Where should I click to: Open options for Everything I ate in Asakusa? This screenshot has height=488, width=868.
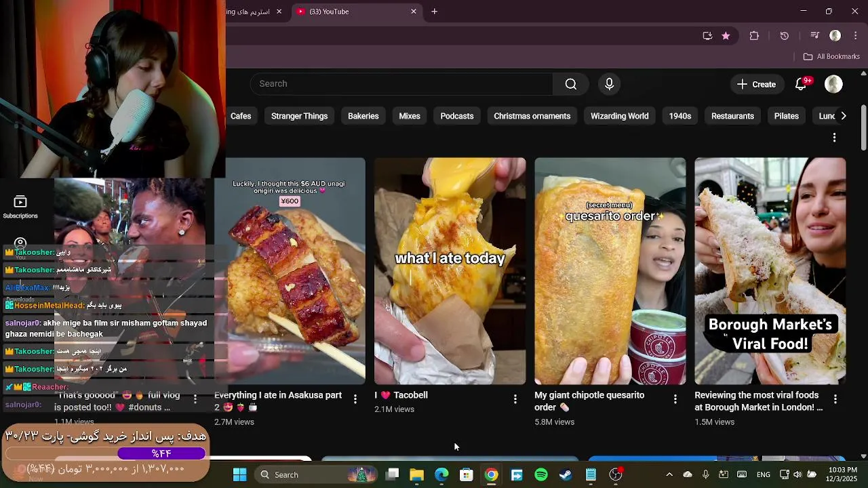(x=355, y=399)
